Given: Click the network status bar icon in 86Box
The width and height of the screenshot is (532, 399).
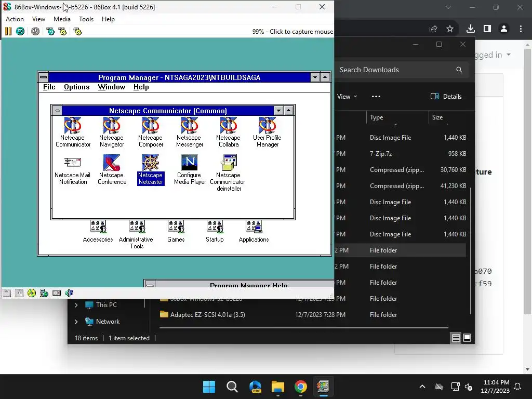Looking at the screenshot, I should (44, 293).
